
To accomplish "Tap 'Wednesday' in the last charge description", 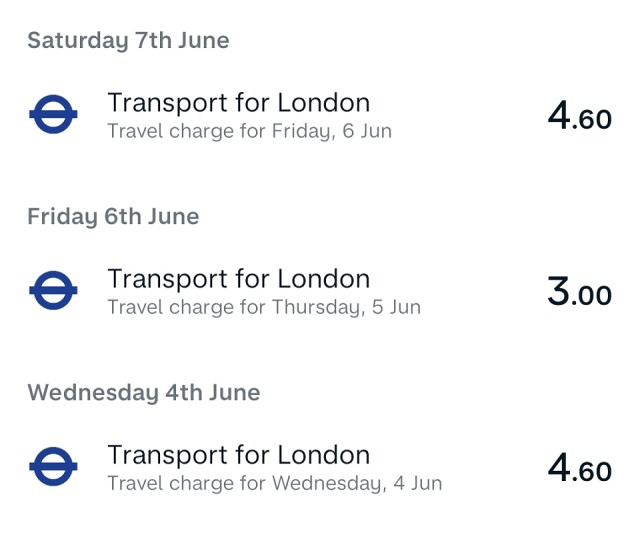I will (x=329, y=484).
